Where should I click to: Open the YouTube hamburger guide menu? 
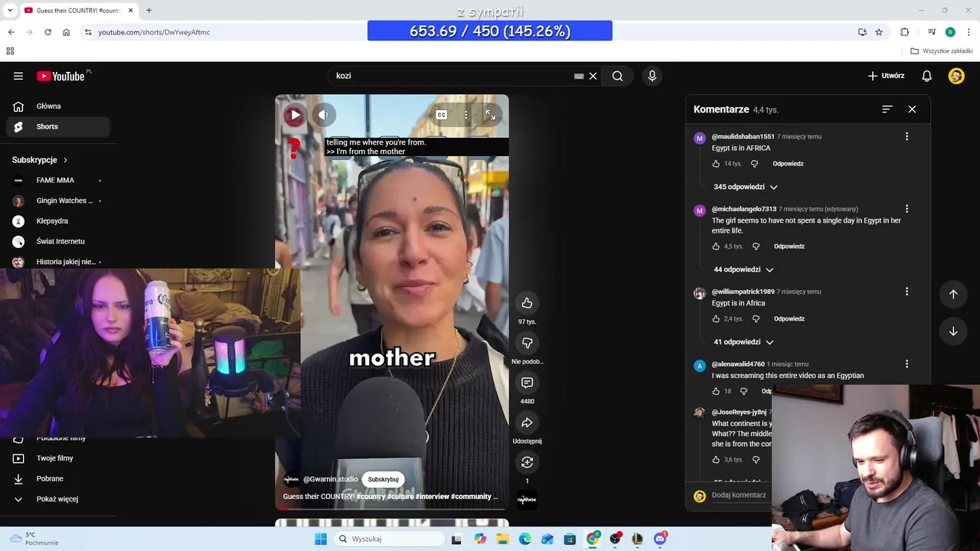pyautogui.click(x=18, y=76)
